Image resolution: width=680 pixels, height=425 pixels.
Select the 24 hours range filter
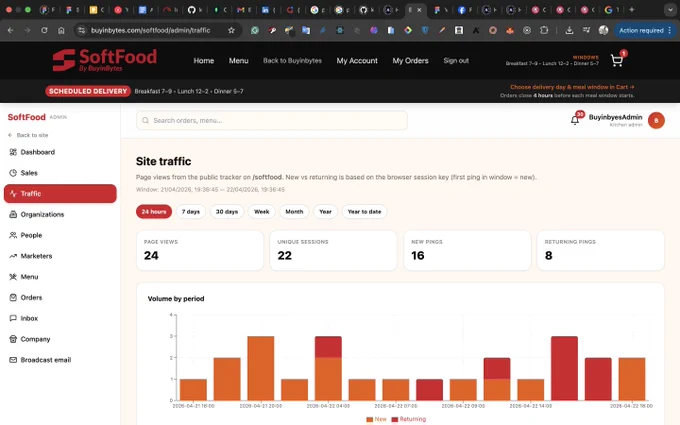(154, 212)
